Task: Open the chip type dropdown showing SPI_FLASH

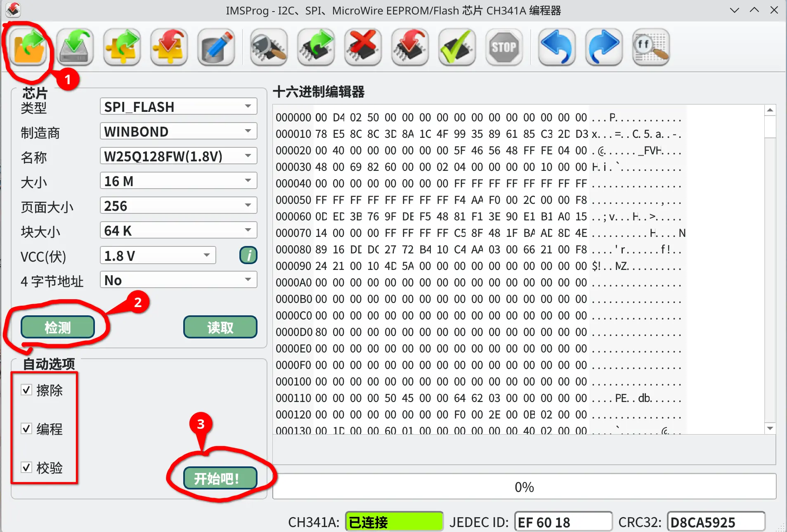Action: 178,106
